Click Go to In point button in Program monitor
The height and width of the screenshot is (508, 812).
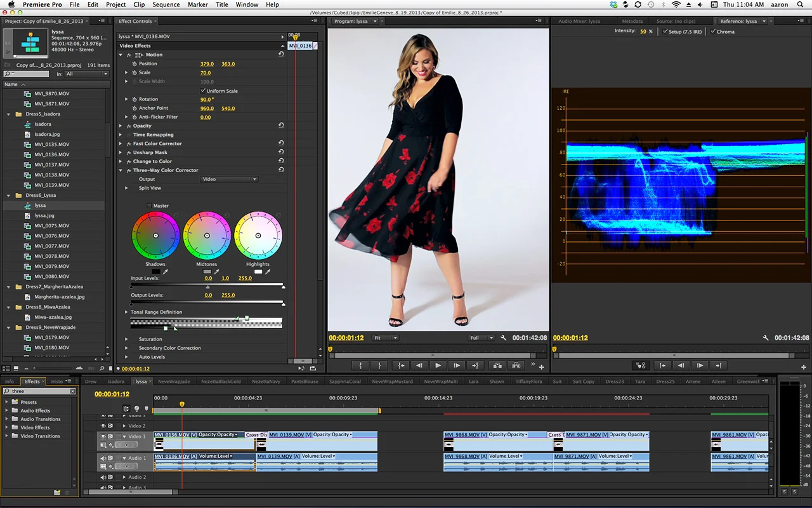[x=400, y=366]
